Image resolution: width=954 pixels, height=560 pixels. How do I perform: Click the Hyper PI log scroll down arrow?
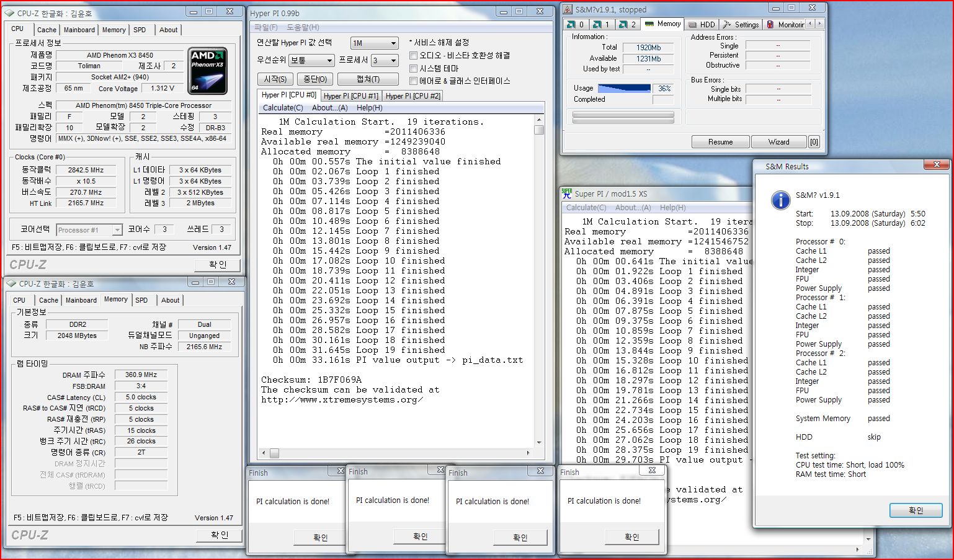click(539, 442)
